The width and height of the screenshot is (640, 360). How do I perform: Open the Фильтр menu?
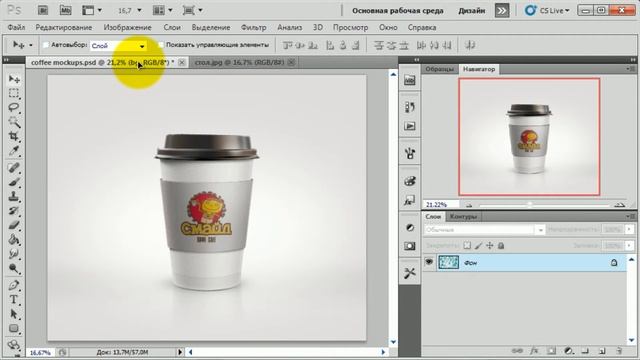click(x=253, y=27)
